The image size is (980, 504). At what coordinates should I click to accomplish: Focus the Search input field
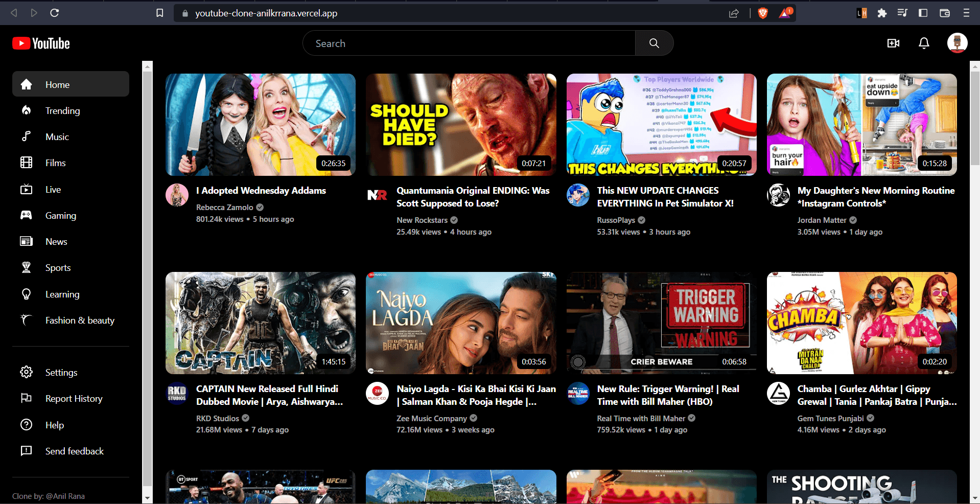469,43
